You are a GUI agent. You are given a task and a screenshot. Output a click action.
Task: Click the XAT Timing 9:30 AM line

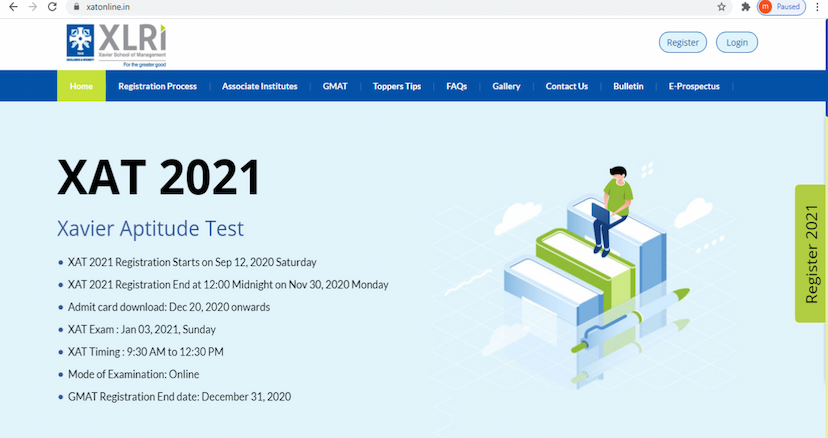146,352
